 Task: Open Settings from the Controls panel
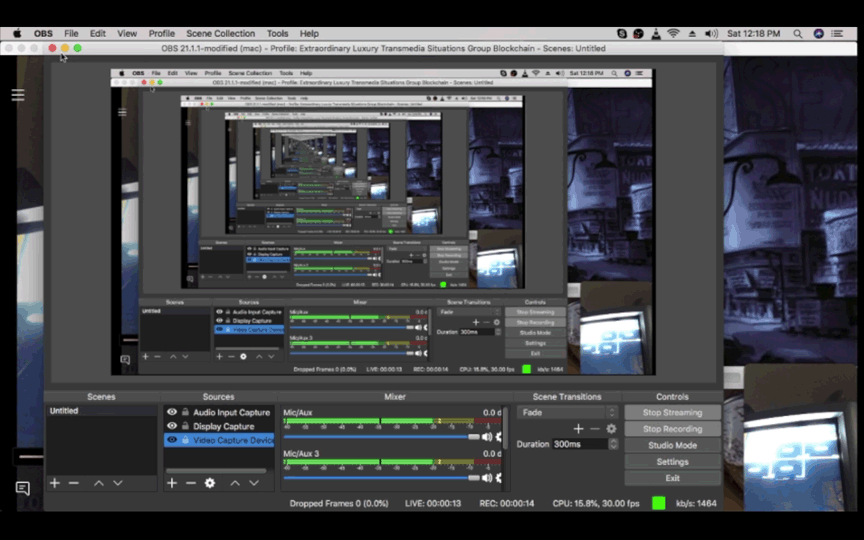coord(672,462)
